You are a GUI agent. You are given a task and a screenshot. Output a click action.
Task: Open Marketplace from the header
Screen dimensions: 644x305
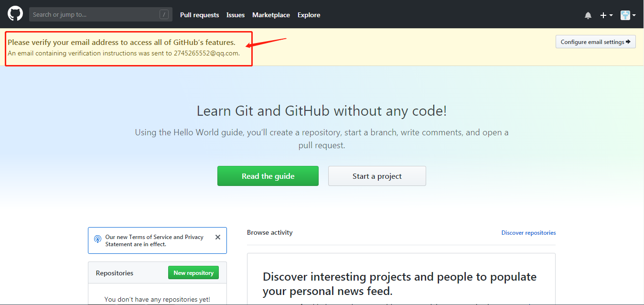pyautogui.click(x=271, y=15)
